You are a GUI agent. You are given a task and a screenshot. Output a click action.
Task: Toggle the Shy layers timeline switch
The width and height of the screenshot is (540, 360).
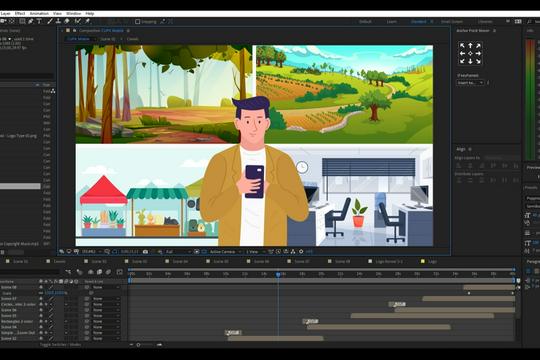[91, 272]
